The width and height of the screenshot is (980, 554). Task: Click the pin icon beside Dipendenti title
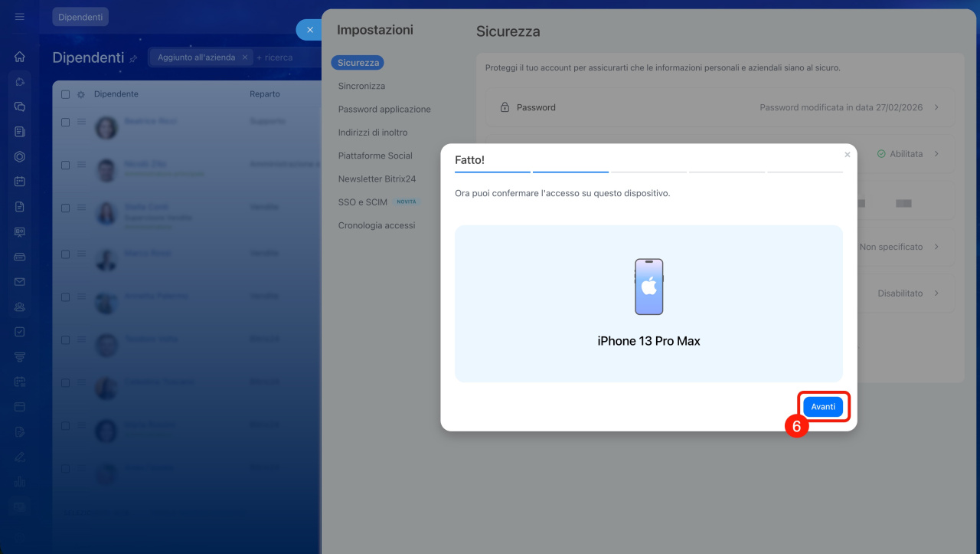click(134, 59)
